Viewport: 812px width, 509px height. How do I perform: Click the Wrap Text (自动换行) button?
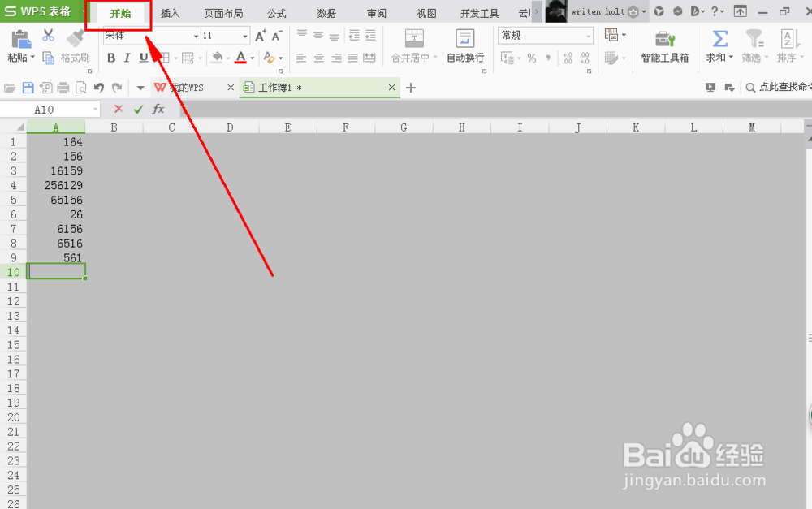[465, 45]
